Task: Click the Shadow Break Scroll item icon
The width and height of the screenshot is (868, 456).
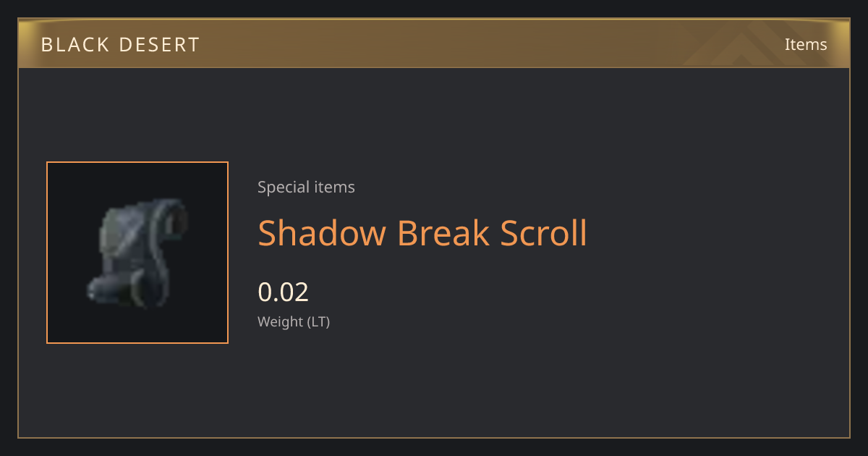Action: pyautogui.click(x=137, y=253)
